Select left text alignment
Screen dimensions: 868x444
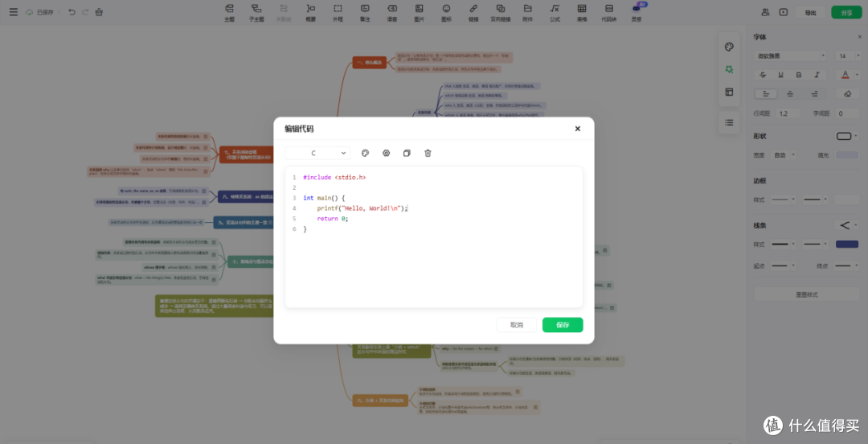(x=766, y=94)
